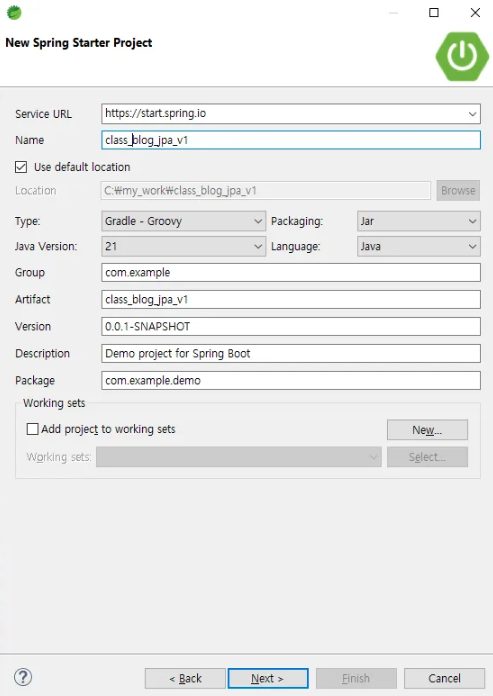Viewport: 493px width, 696px height.
Task: Click the New... working set button
Action: tap(427, 430)
